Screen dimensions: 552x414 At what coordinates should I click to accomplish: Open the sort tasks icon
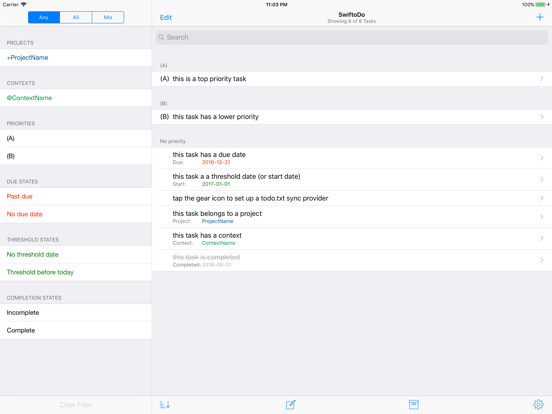click(165, 404)
